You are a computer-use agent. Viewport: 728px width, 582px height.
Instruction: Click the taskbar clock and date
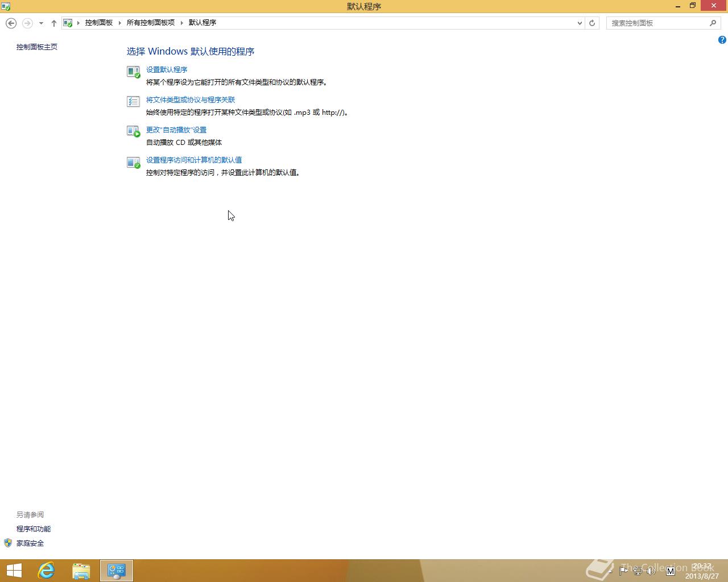(x=702, y=571)
